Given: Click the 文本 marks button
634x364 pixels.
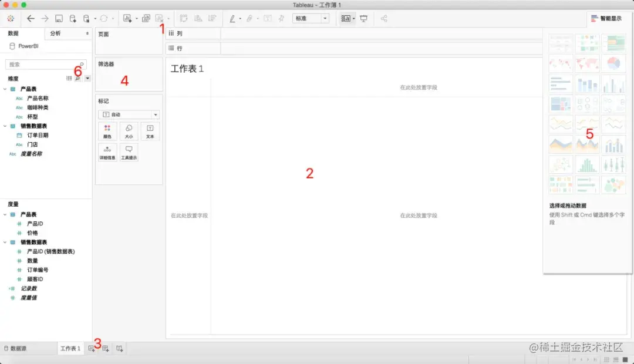Looking at the screenshot, I should (x=150, y=131).
